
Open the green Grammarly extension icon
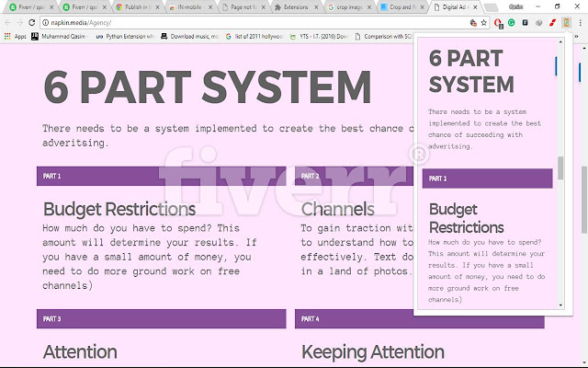(x=512, y=23)
